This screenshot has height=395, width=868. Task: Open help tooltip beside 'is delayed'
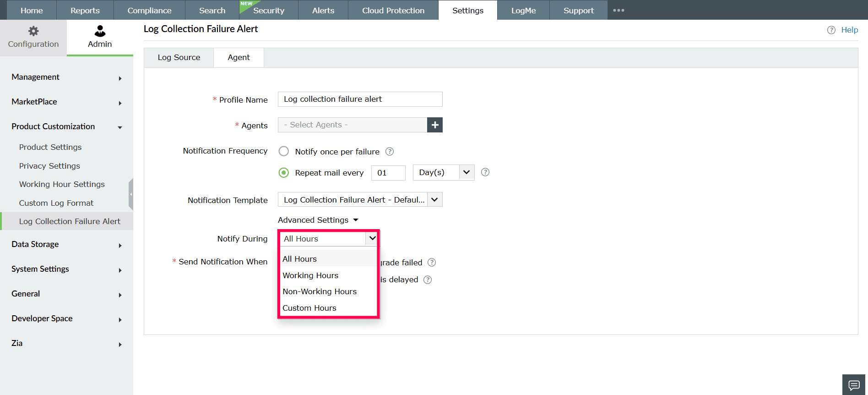pos(428,280)
